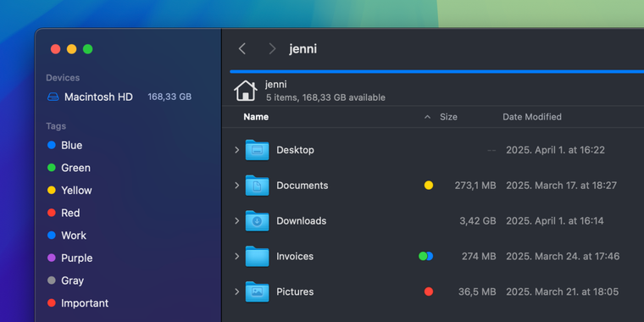Click 168,33 GB beside Macintosh HD
This screenshot has height=322, width=644.
point(169,97)
